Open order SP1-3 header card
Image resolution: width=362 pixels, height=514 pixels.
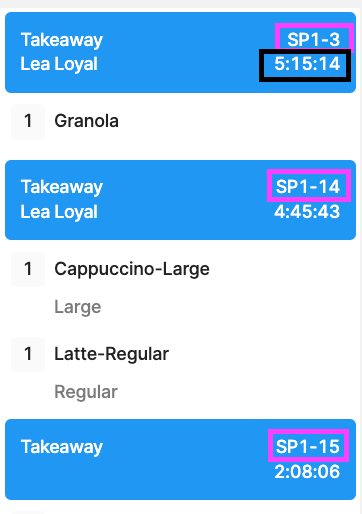(x=180, y=52)
